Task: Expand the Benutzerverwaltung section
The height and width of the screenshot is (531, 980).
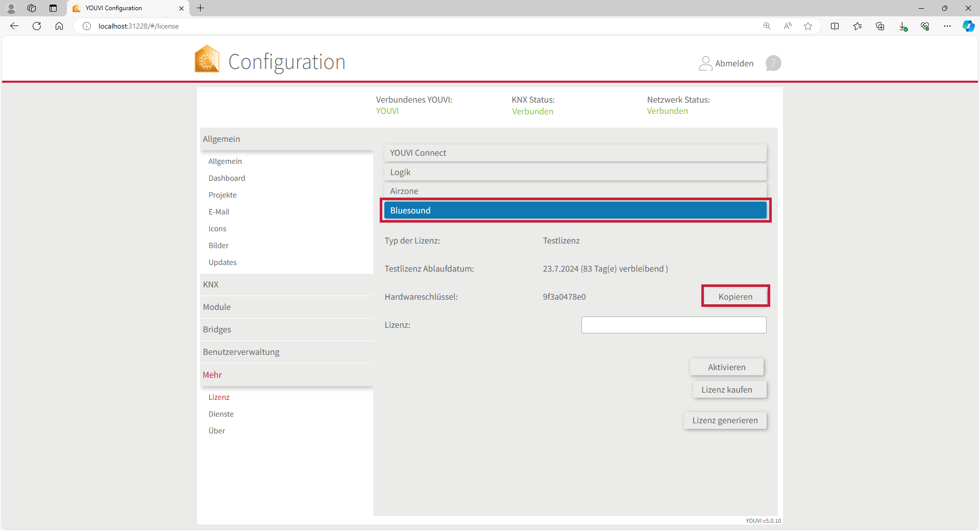Action: pyautogui.click(x=241, y=352)
